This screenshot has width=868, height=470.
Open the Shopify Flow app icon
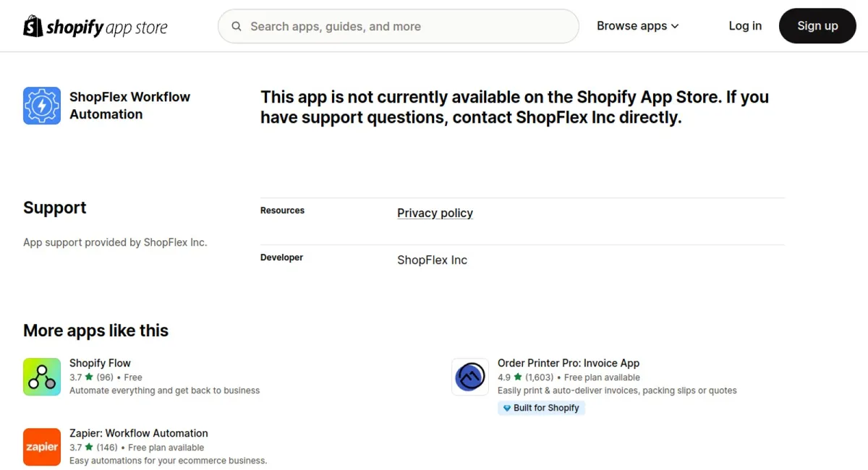41,377
